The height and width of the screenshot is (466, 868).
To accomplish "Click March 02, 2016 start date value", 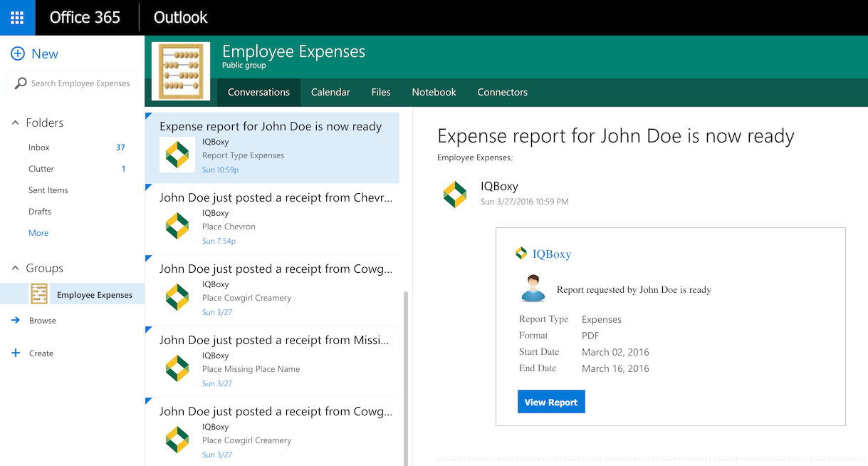I will [615, 352].
